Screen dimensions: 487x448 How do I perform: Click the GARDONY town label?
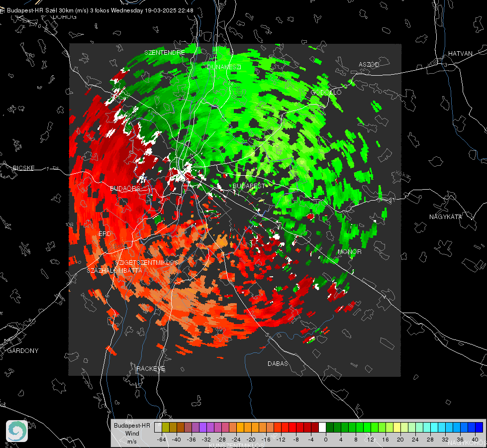coord(23,351)
